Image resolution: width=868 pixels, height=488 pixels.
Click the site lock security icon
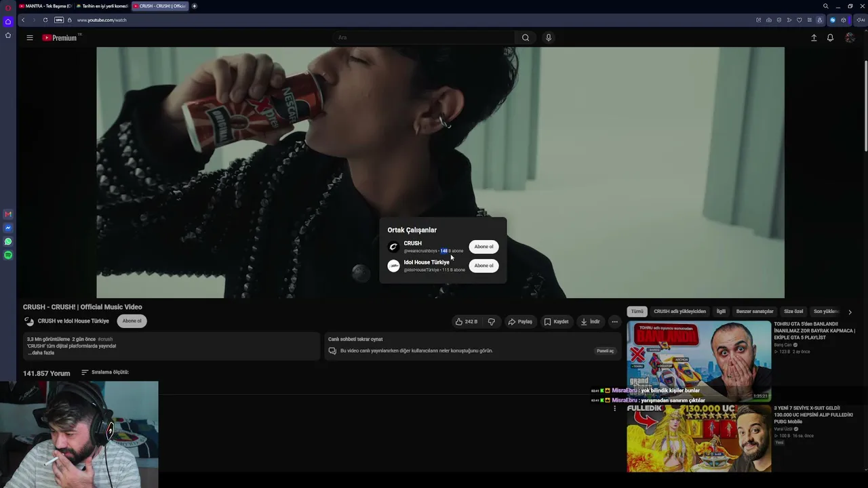(70, 20)
